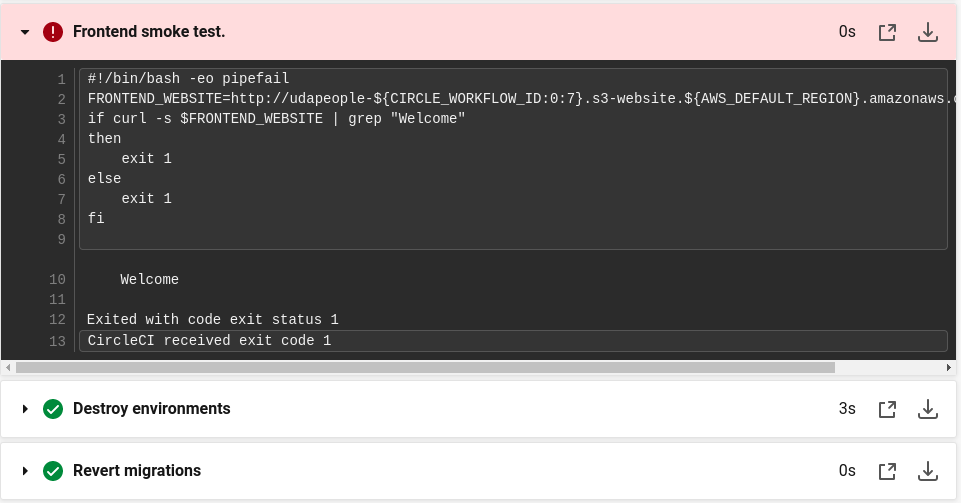Download Revert migrations log
This screenshot has width=961, height=503.
pos(928,471)
